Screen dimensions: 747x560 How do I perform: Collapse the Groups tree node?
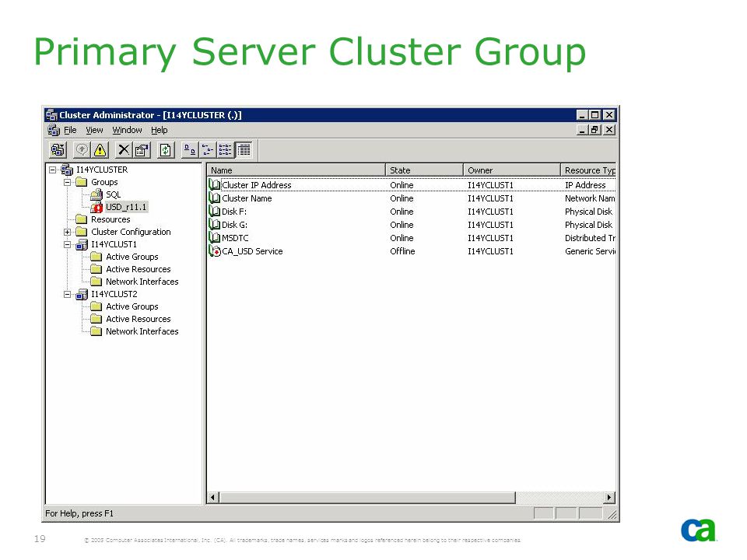67,182
